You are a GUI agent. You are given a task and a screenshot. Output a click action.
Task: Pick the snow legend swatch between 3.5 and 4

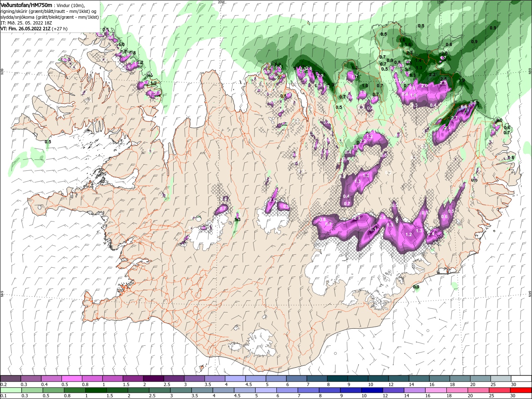point(215,379)
